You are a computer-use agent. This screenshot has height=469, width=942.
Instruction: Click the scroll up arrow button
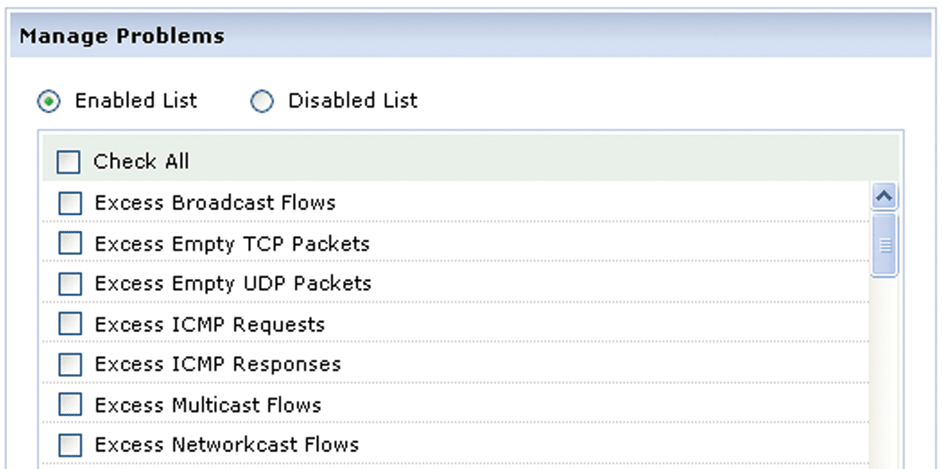[884, 197]
